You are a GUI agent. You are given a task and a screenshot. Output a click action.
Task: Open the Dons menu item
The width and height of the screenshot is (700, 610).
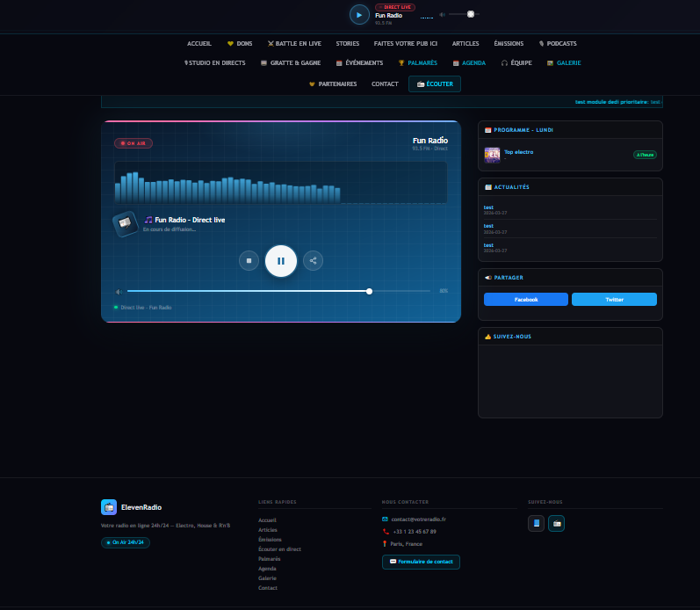[240, 43]
